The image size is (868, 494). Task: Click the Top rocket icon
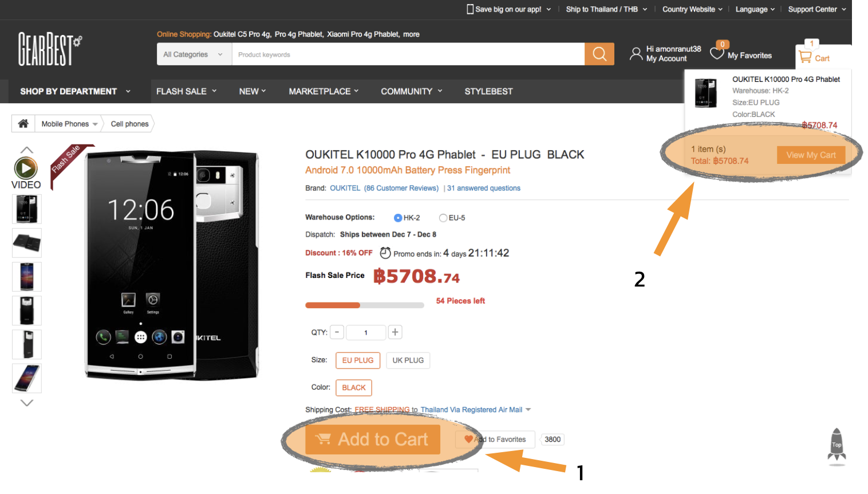pos(837,445)
